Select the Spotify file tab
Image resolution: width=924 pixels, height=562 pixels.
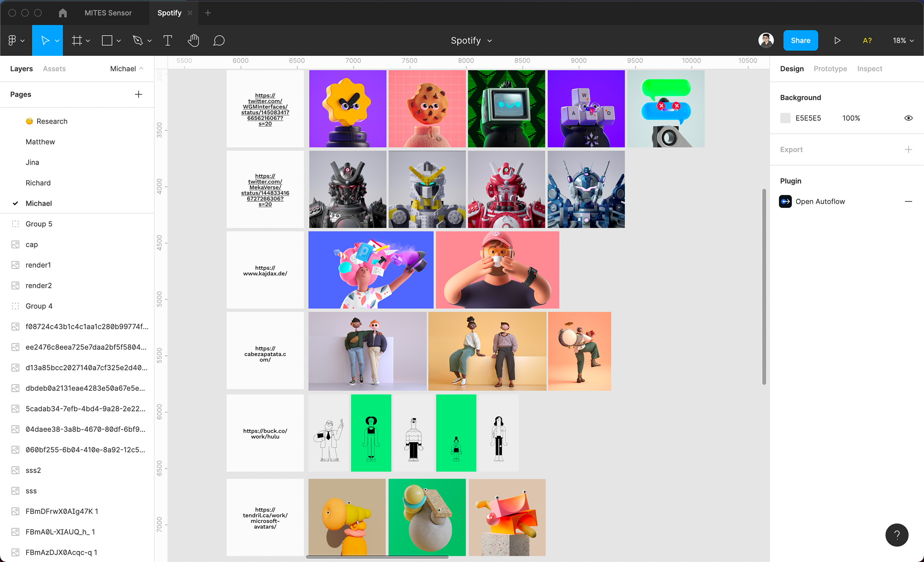pyautogui.click(x=169, y=13)
